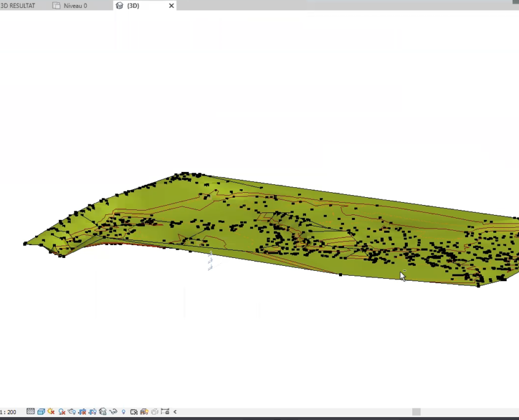
Task: Toggle the Show Crop Region icon
Action: click(x=92, y=412)
